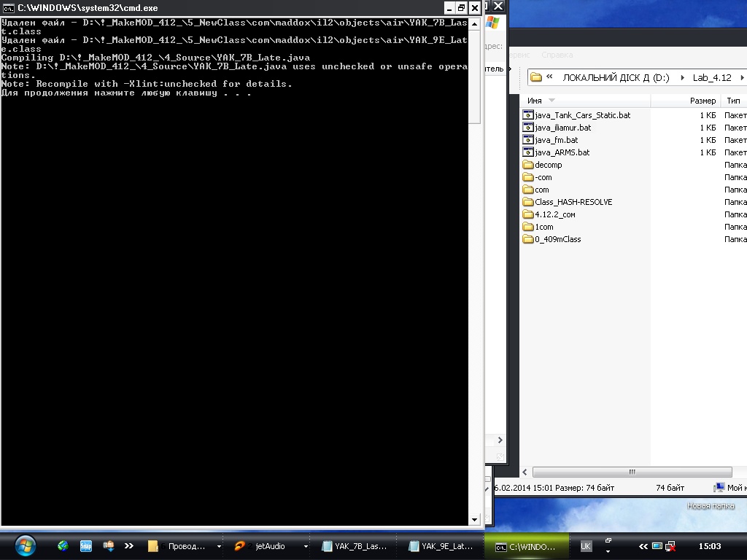
Task: Select the Class_HASH-RESOLVE folder icon
Action: (528, 202)
